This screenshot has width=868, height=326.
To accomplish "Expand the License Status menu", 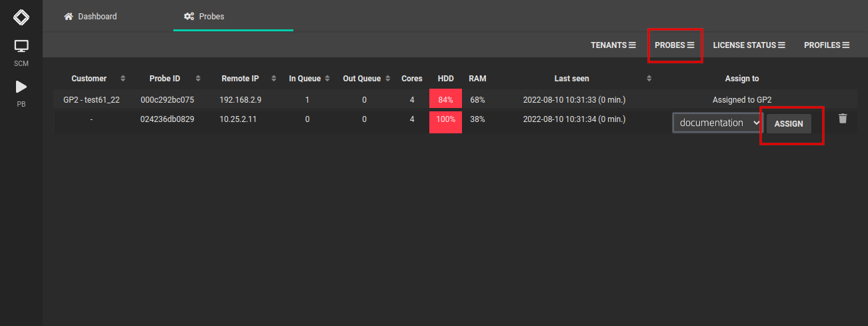I will click(749, 45).
